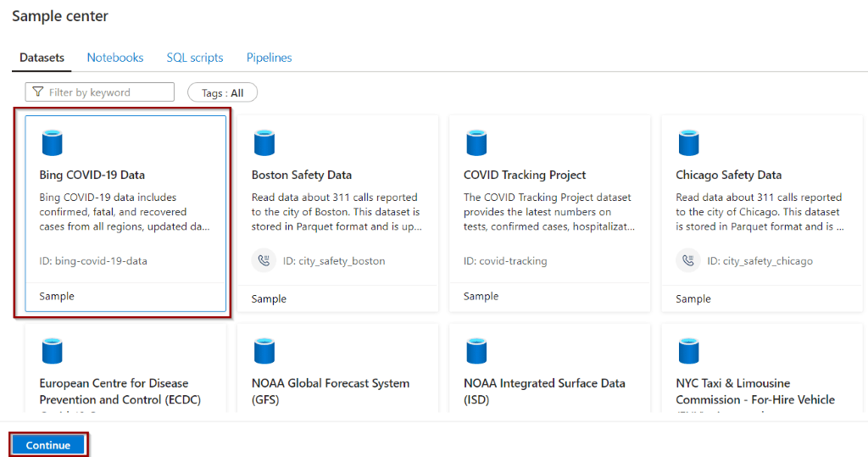Click the Bing COVID-19 data description text
The image size is (868, 457).
coord(125,212)
